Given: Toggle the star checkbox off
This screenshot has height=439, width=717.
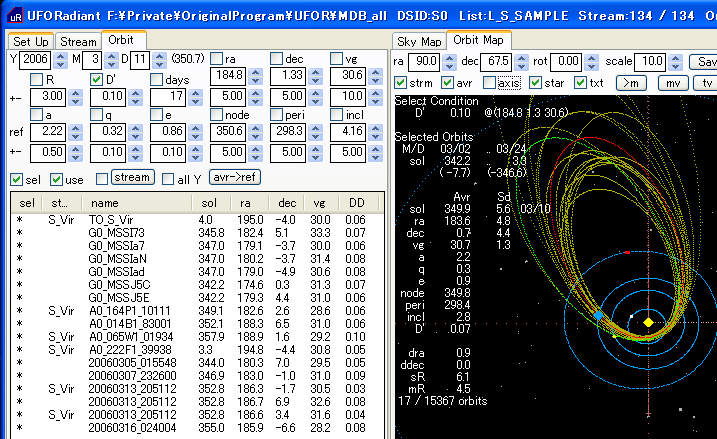Looking at the screenshot, I should 535,82.
